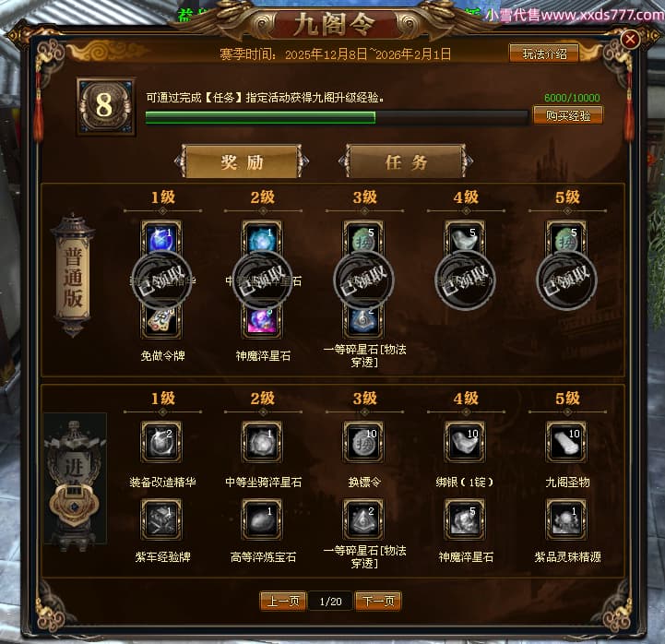665x644 pixels.
Task: Click the advanced version lock lantern
Action: pyautogui.click(x=75, y=480)
